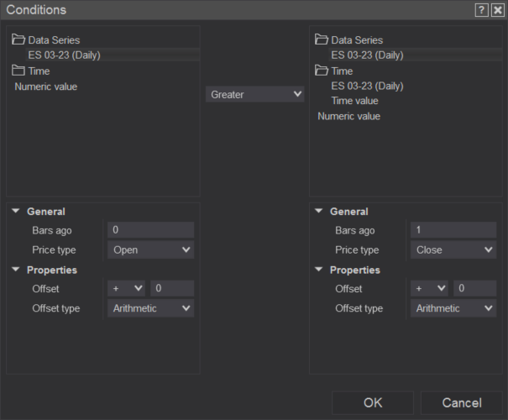Close the Conditions dialog with the X
This screenshot has width=508, height=420.
(498, 10)
